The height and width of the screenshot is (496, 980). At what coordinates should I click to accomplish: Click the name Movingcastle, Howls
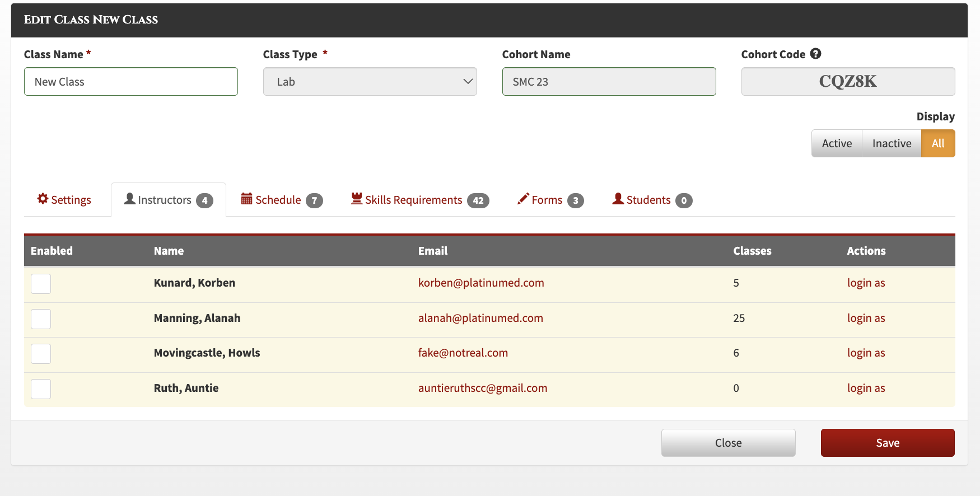(x=207, y=353)
